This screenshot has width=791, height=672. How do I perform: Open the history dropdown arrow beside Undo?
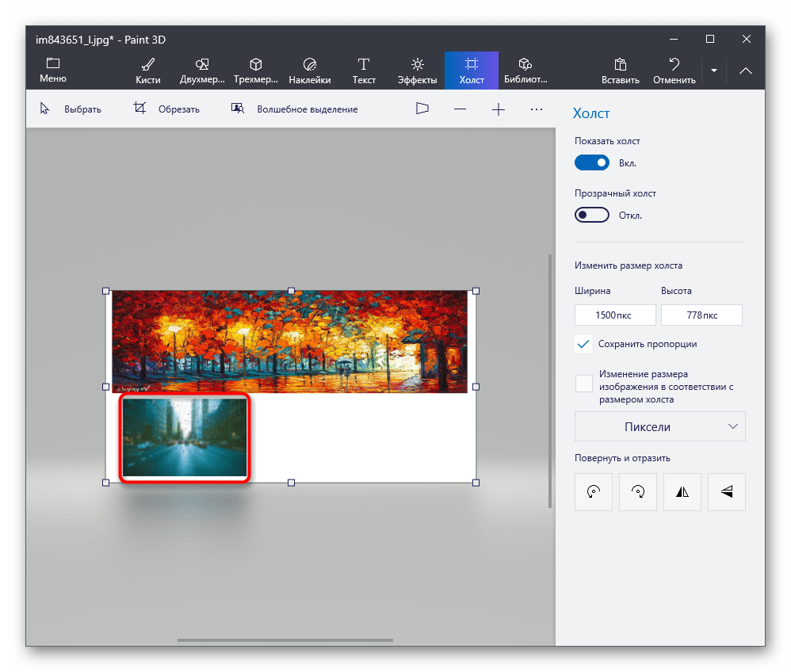click(x=713, y=71)
